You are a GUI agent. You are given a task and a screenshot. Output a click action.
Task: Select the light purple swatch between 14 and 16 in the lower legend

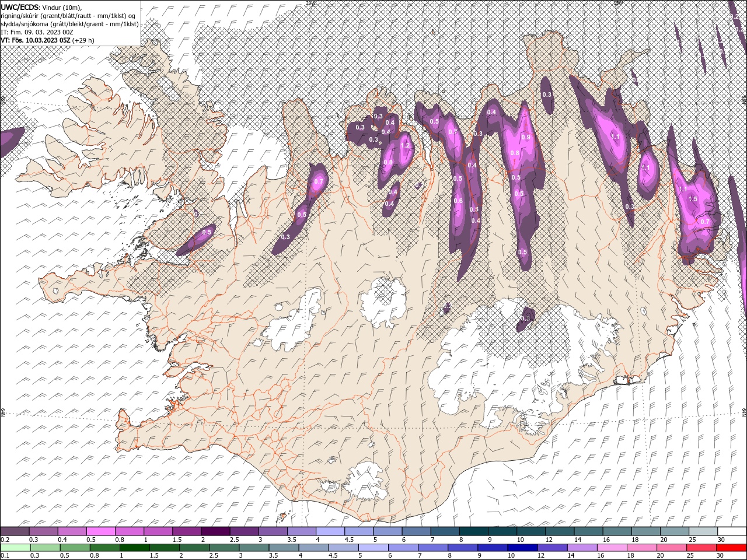pyautogui.click(x=582, y=548)
